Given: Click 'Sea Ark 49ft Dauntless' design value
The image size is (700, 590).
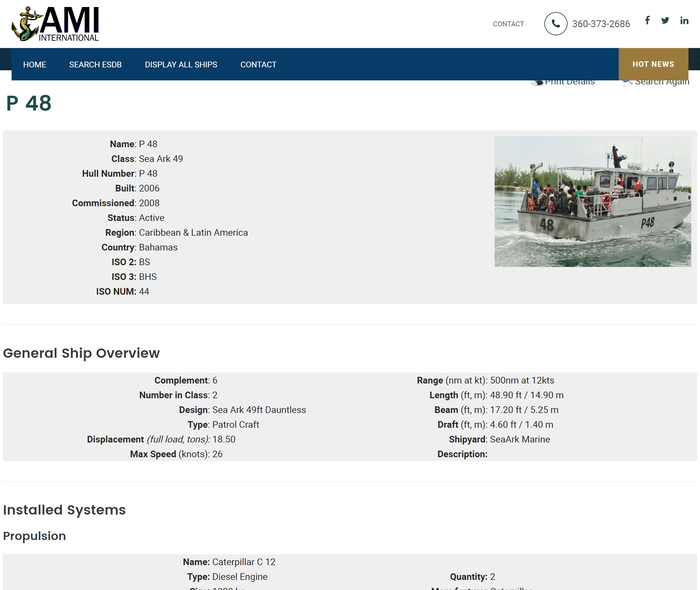Looking at the screenshot, I should tap(259, 410).
